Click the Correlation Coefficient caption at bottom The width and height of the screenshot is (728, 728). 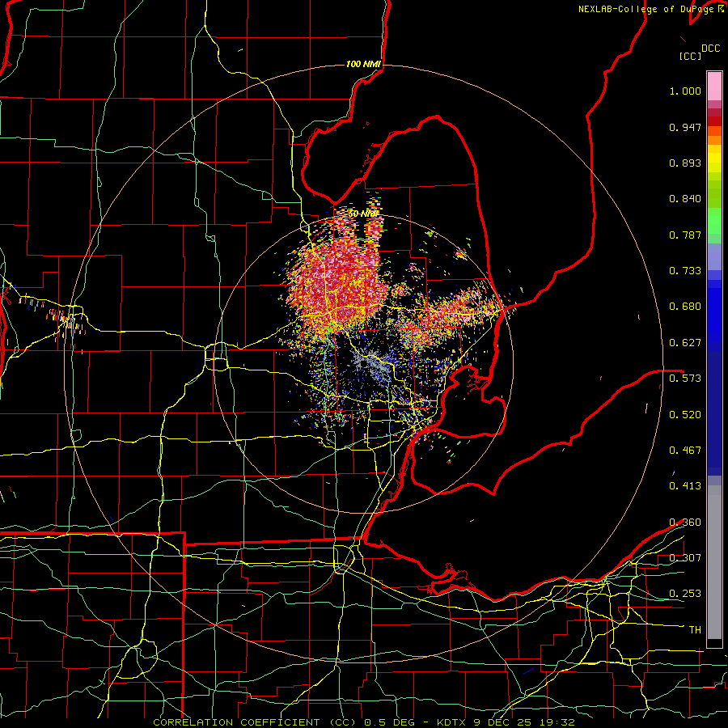tap(364, 722)
